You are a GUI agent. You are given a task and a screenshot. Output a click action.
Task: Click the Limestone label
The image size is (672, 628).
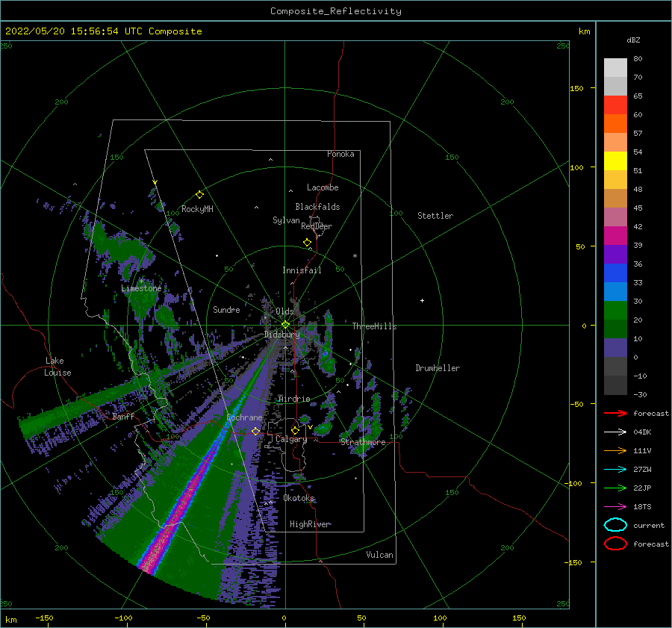coord(141,288)
